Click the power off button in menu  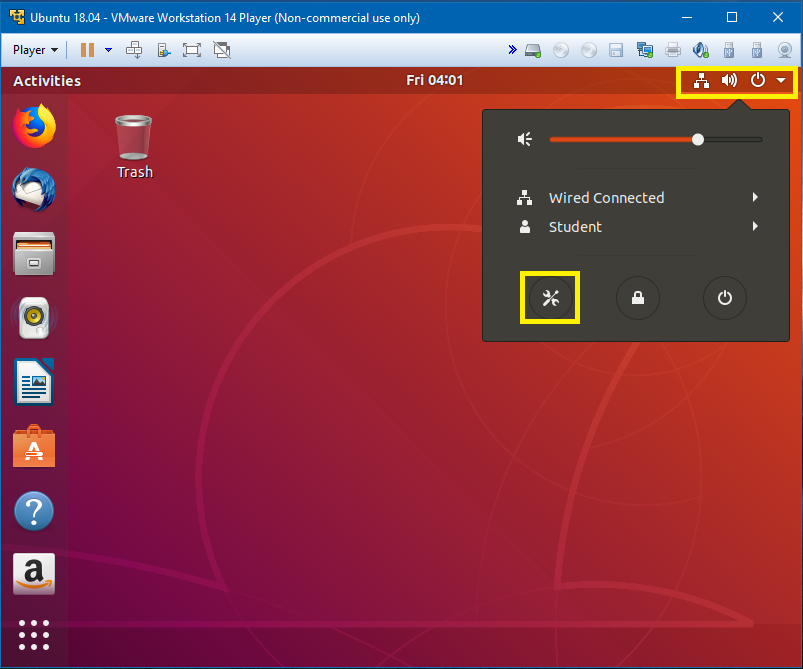[725, 298]
